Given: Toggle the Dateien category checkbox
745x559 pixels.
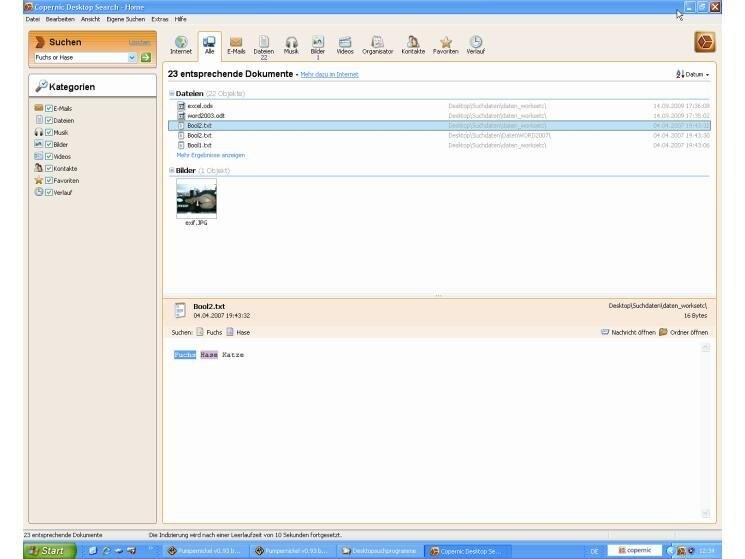Looking at the screenshot, I should click(49, 121).
